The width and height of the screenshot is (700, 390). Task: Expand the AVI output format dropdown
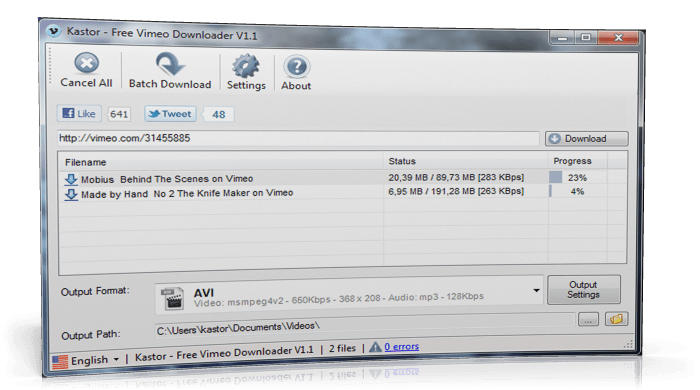click(536, 290)
